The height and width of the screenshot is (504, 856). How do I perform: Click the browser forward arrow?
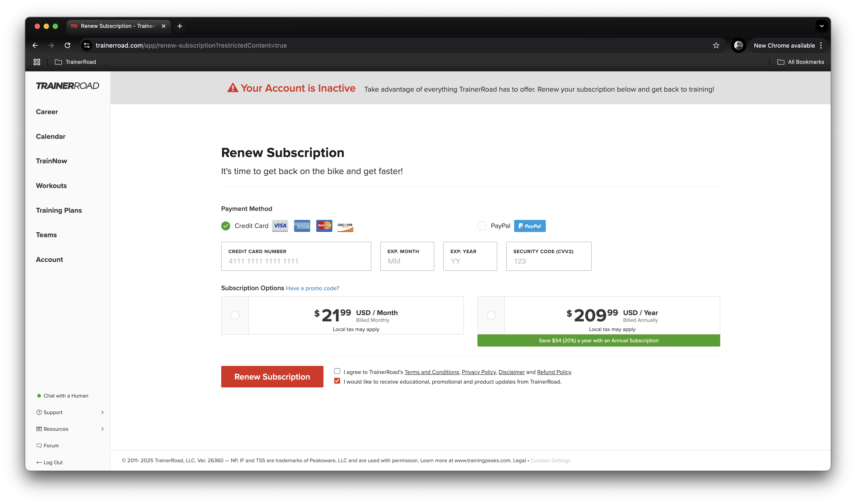51,45
